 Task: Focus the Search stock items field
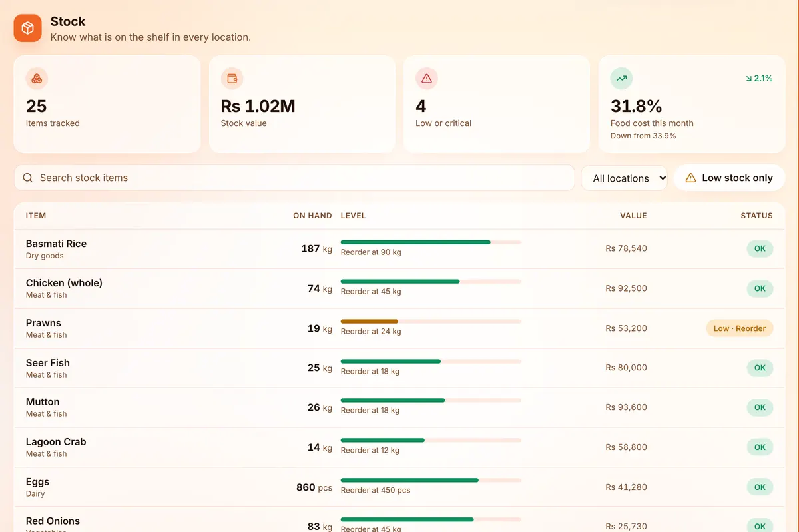[x=294, y=178]
